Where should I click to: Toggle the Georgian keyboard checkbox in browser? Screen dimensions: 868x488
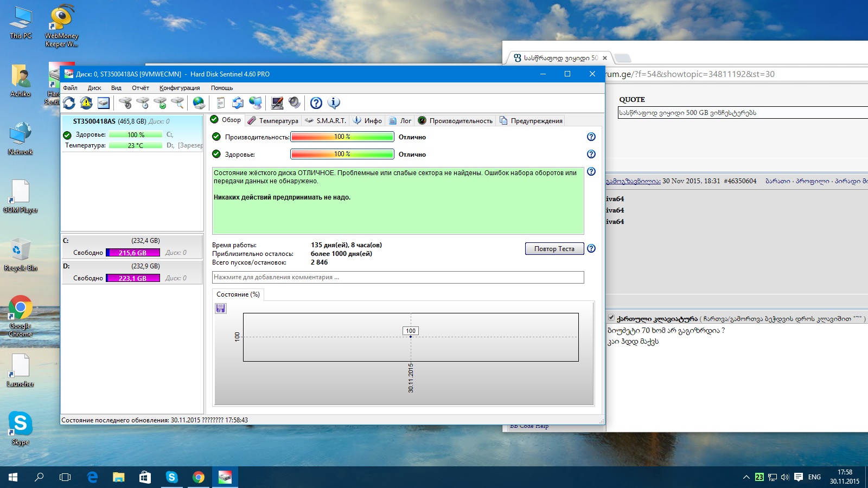point(611,318)
